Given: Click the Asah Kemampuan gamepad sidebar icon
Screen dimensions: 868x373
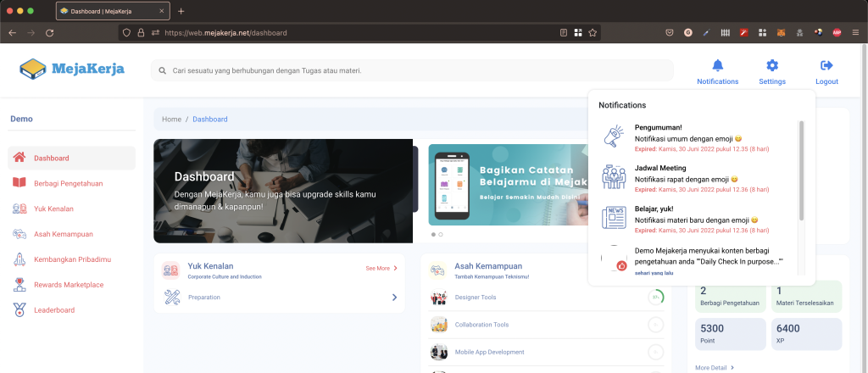Looking at the screenshot, I should click(19, 233).
